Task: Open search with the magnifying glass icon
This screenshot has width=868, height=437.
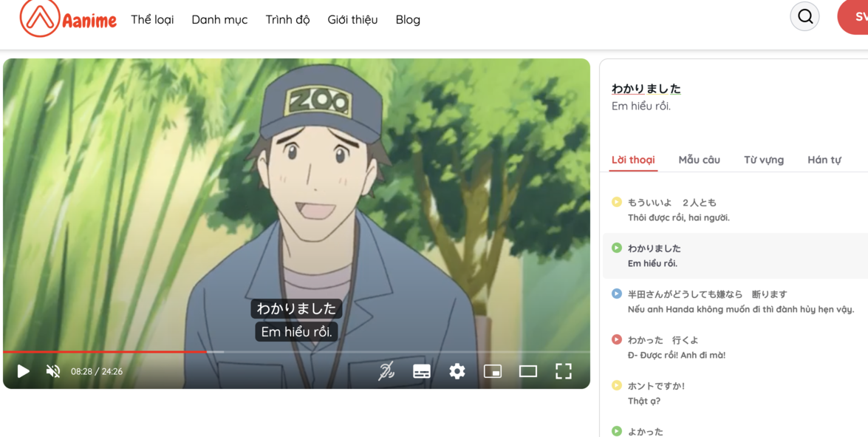Action: (804, 16)
